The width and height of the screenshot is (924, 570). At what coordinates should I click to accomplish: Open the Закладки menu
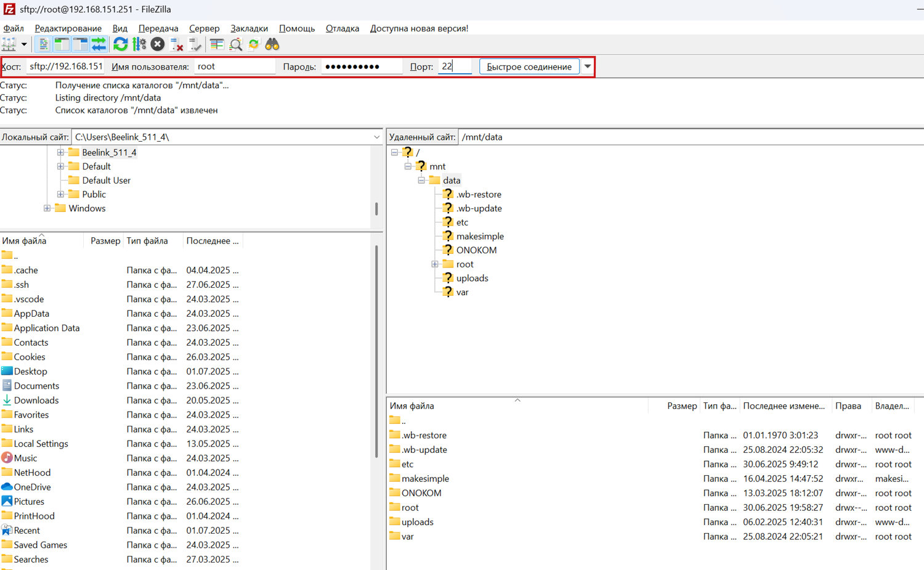[x=249, y=28]
